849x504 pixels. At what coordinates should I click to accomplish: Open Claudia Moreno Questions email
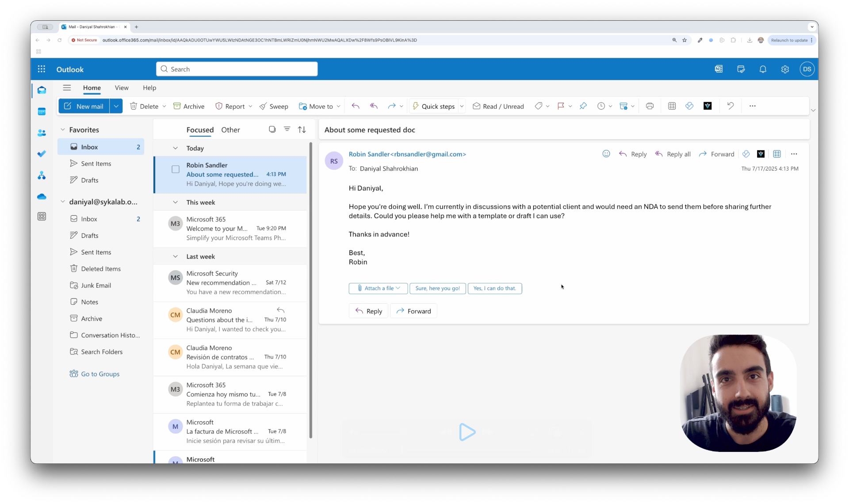(230, 320)
